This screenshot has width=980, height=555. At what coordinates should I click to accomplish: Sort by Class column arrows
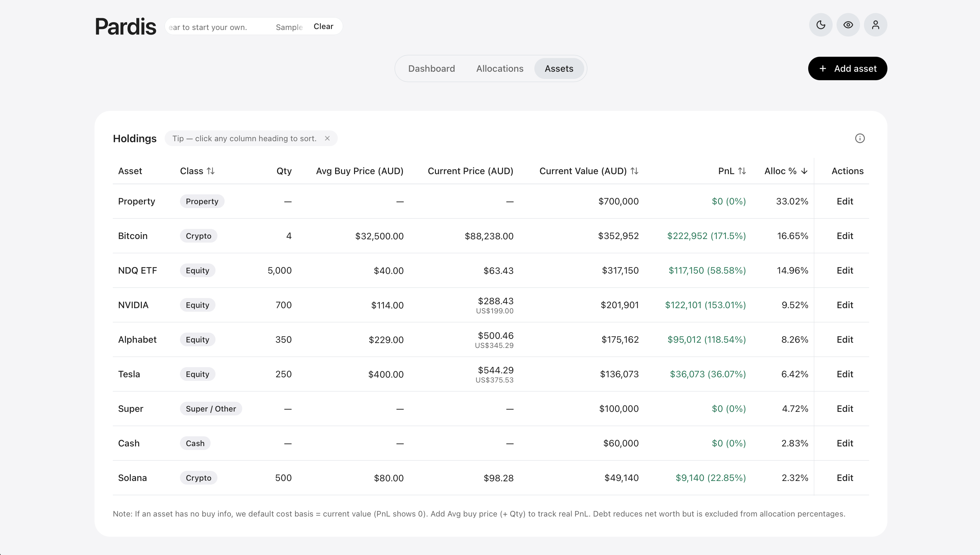point(211,171)
